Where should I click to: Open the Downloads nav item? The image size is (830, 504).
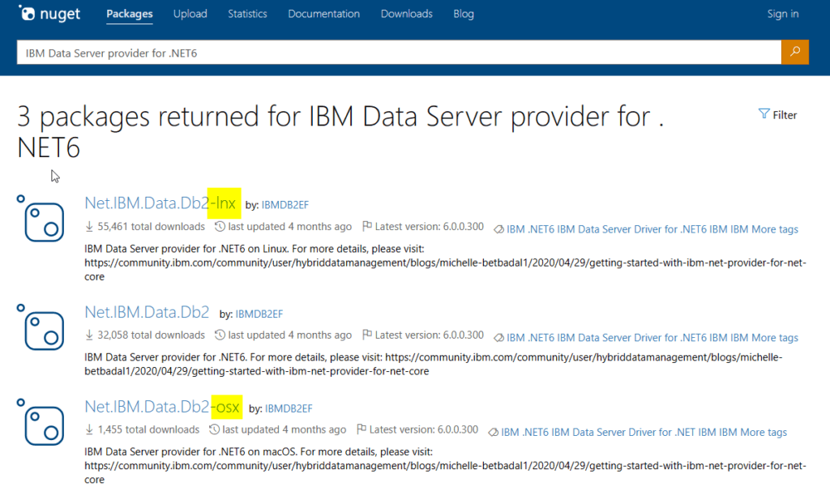tap(407, 14)
